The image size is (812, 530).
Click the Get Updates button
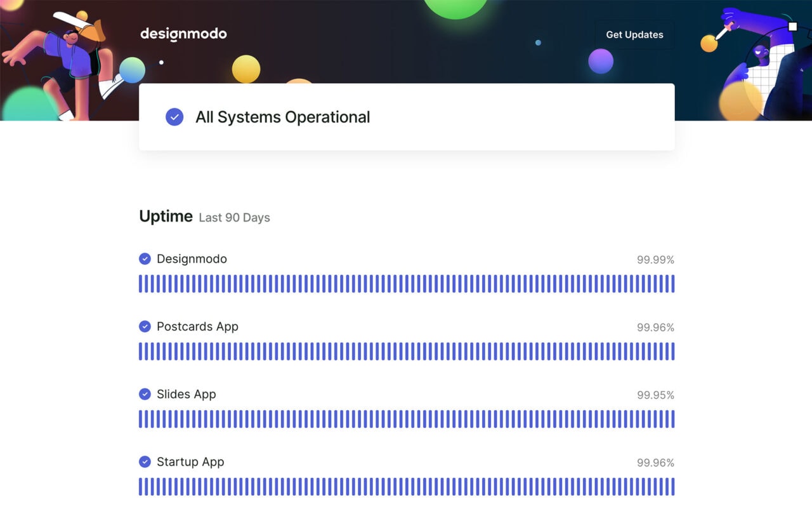634,35
